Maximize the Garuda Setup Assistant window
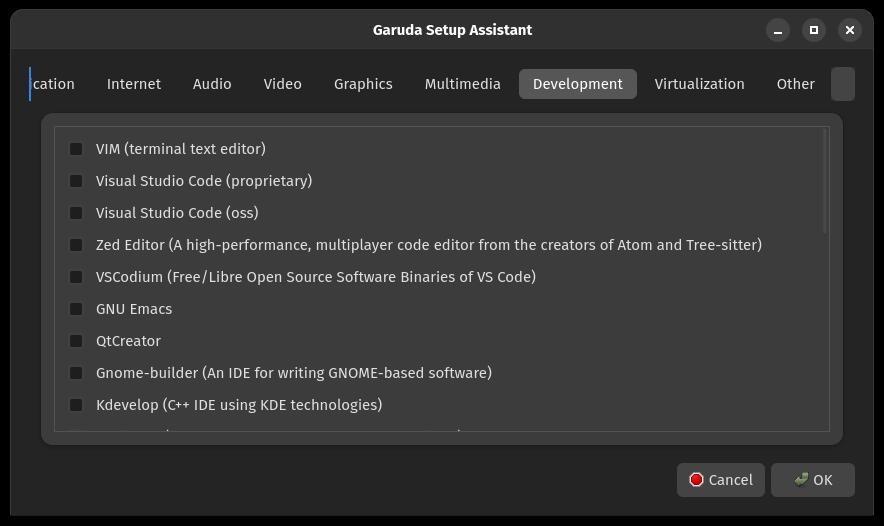Viewport: 884px width, 526px height. click(x=814, y=30)
